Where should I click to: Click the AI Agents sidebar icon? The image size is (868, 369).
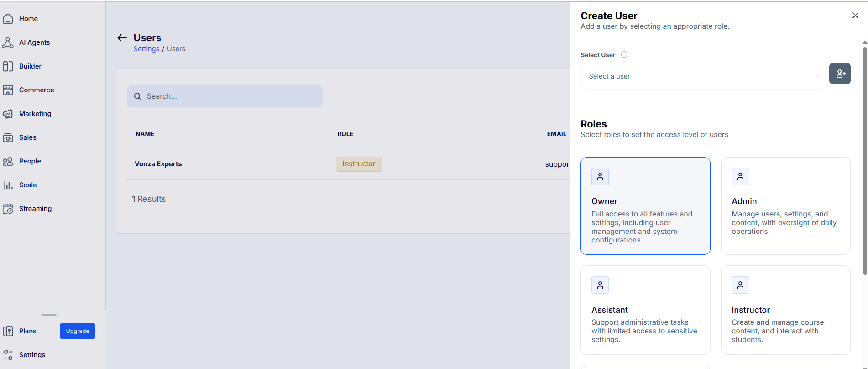click(x=8, y=42)
